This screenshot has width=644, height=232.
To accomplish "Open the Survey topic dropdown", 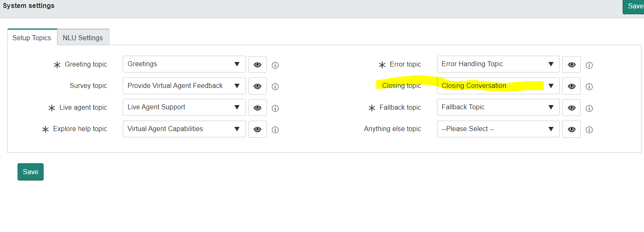I will pos(184,86).
